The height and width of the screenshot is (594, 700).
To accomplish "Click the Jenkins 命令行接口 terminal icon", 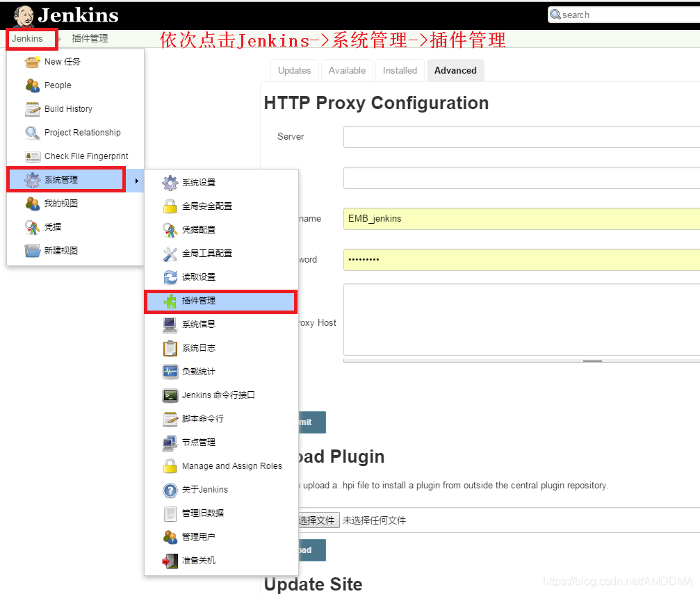I will coord(170,395).
